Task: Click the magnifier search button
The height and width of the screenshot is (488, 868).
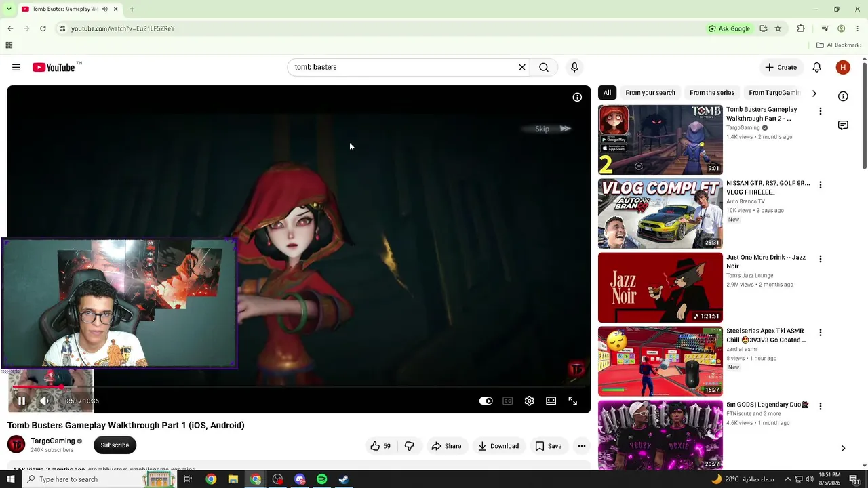Action: point(544,67)
